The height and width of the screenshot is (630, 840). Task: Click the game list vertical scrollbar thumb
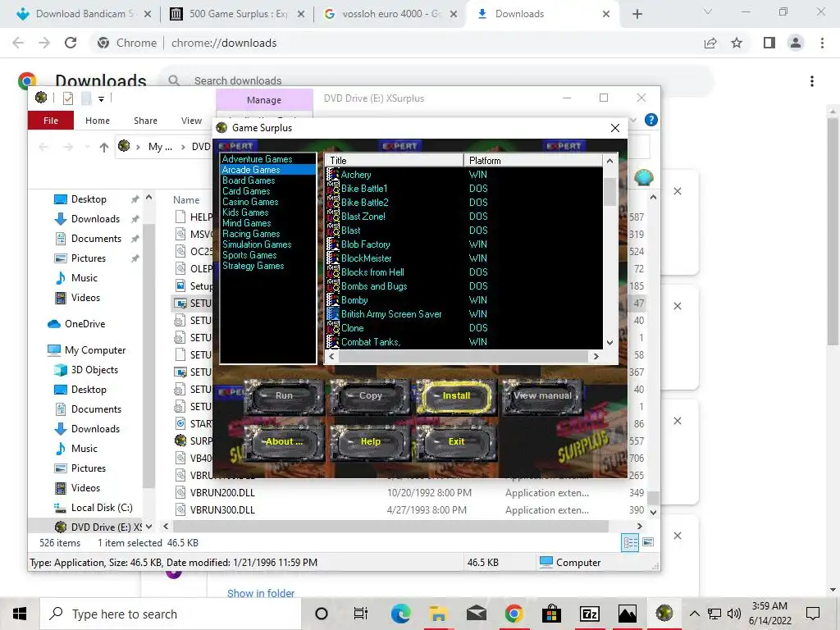[x=609, y=192]
